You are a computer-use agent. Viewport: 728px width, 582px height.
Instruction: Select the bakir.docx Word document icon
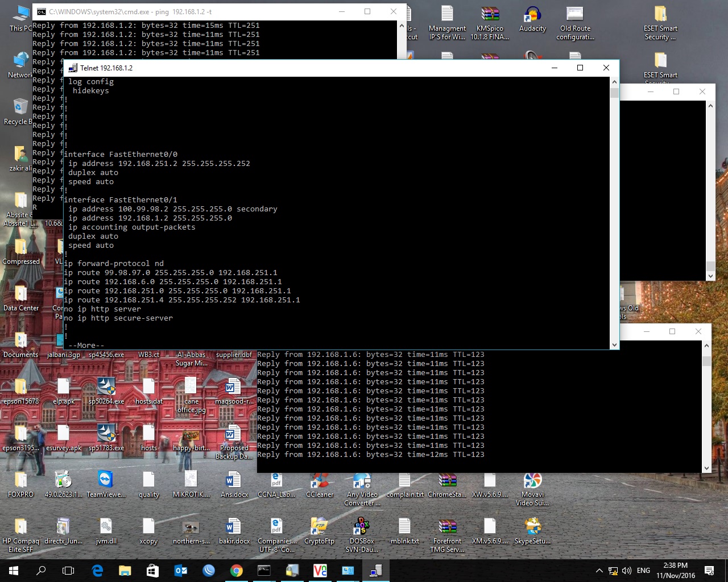(234, 531)
